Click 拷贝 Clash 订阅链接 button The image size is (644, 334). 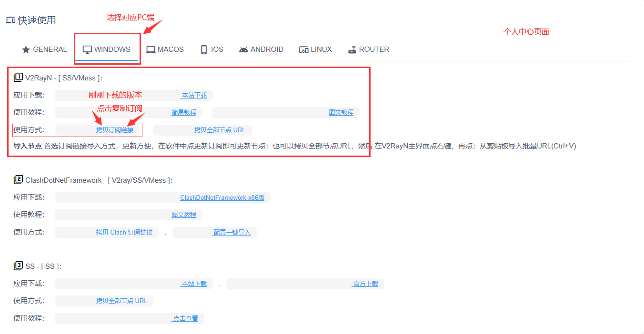(x=124, y=232)
